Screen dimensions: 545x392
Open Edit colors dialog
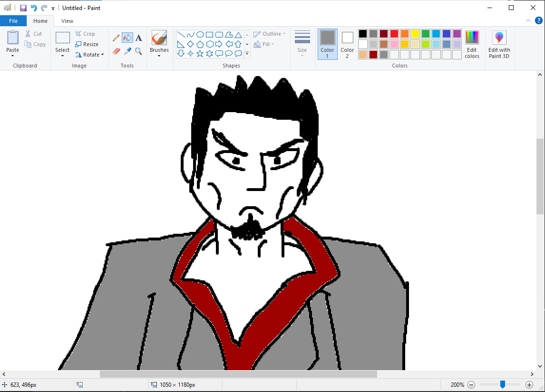click(472, 44)
